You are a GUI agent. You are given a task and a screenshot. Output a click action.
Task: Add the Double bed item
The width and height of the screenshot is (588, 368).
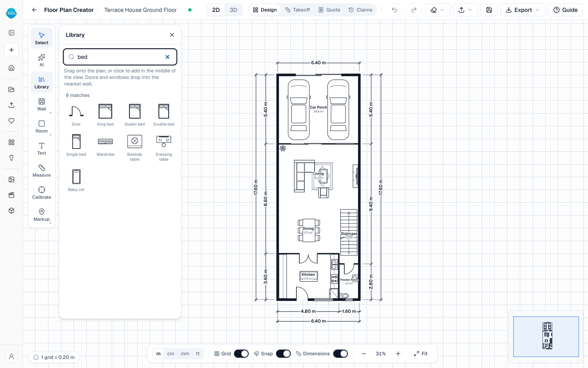point(164,115)
